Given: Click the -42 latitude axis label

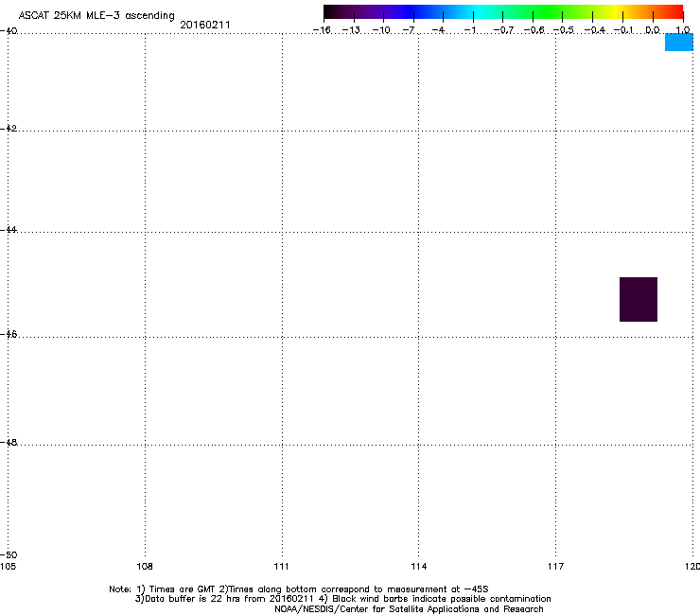Looking at the screenshot, I should tap(9, 128).
